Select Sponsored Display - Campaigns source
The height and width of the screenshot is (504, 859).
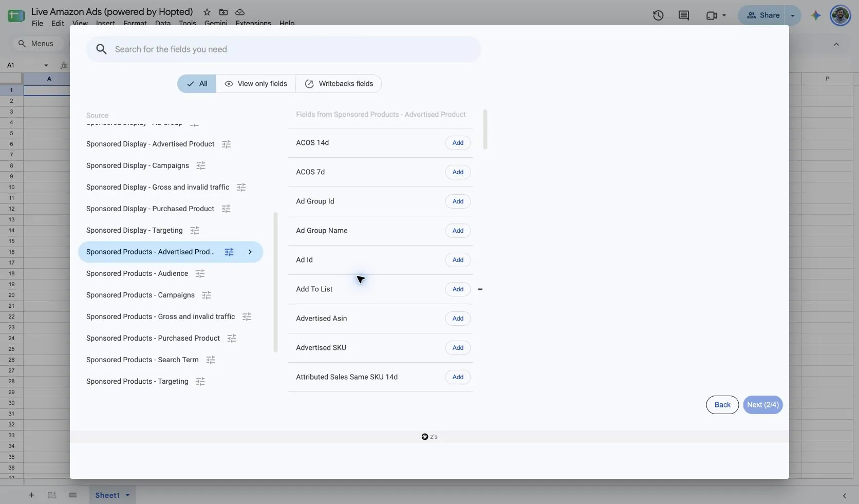pos(138,166)
